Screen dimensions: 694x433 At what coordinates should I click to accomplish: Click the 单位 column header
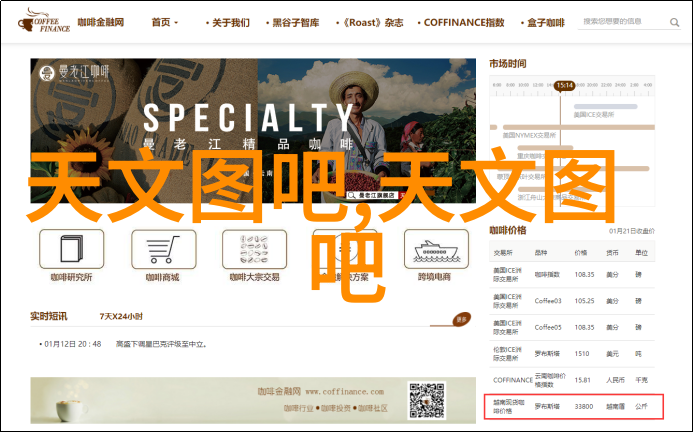641,253
